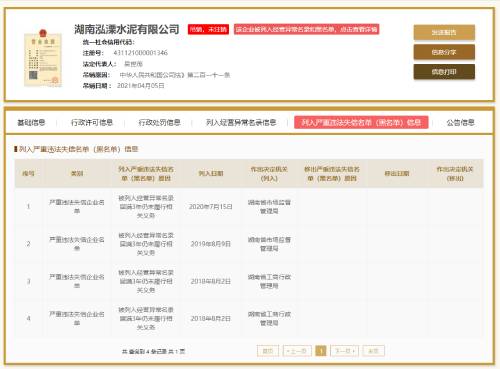Open the 列入经营异常名录信息 tab
This screenshot has width=500, height=369.
(241, 123)
